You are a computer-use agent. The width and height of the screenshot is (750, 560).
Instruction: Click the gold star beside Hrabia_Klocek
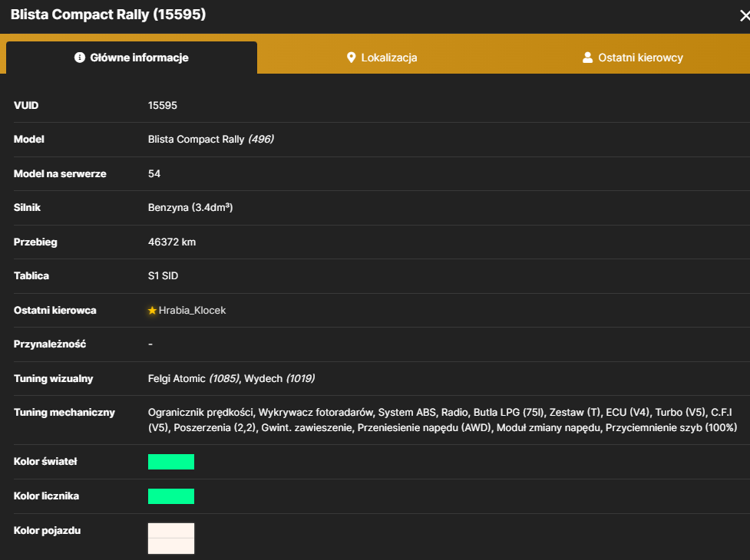click(152, 311)
